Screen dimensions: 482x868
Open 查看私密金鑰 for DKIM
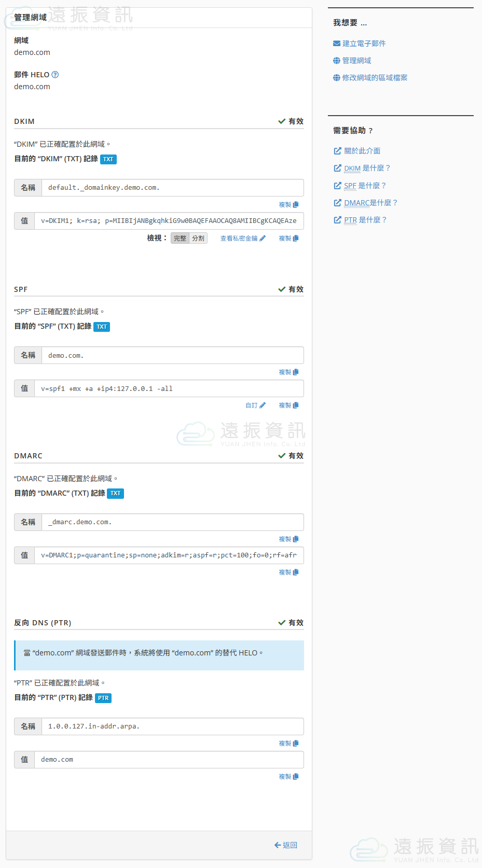(243, 239)
